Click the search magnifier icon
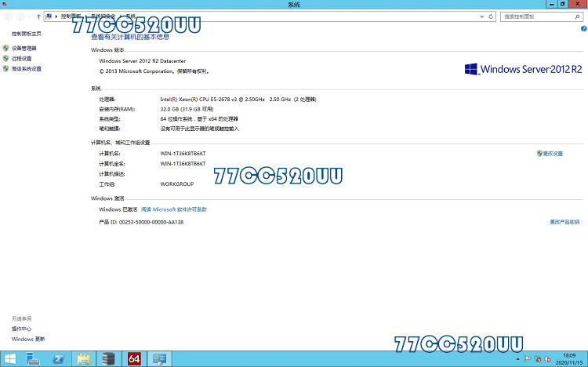588x367 pixels. coord(577,16)
